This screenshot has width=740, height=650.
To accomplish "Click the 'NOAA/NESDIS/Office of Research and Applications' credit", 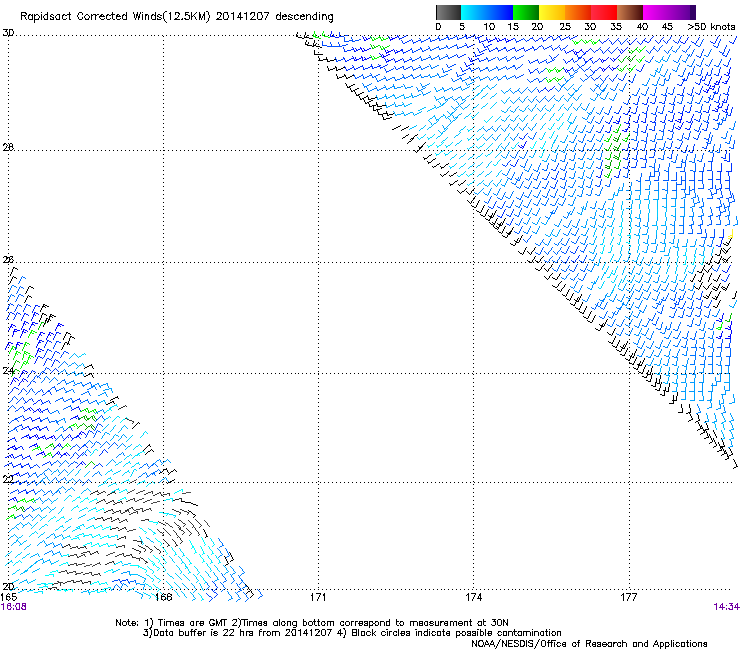I will (589, 644).
